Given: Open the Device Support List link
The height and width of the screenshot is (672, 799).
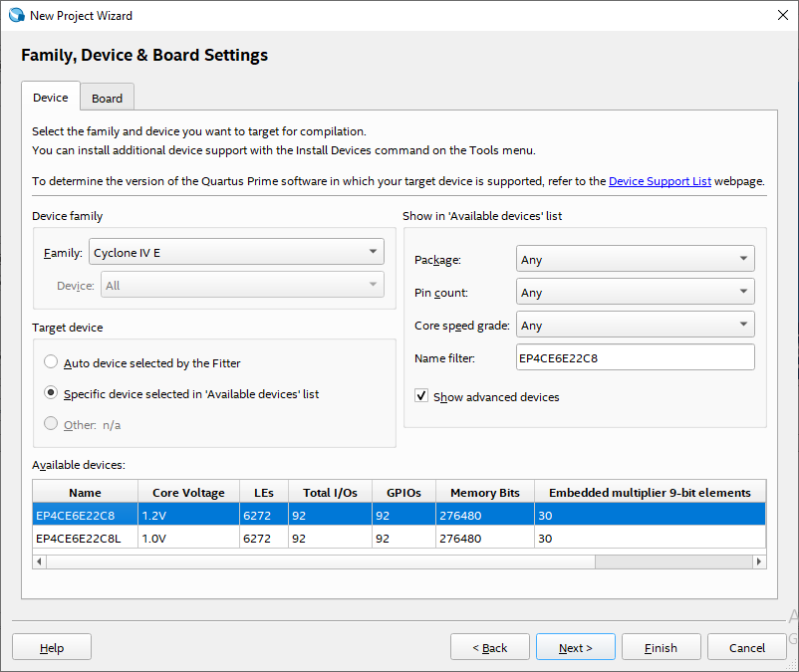Looking at the screenshot, I should click(x=660, y=181).
